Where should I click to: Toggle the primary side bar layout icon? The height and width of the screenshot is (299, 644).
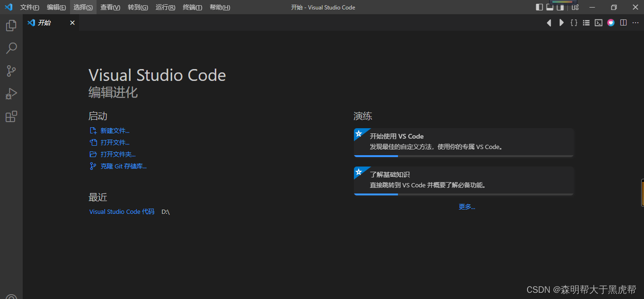pos(539,7)
